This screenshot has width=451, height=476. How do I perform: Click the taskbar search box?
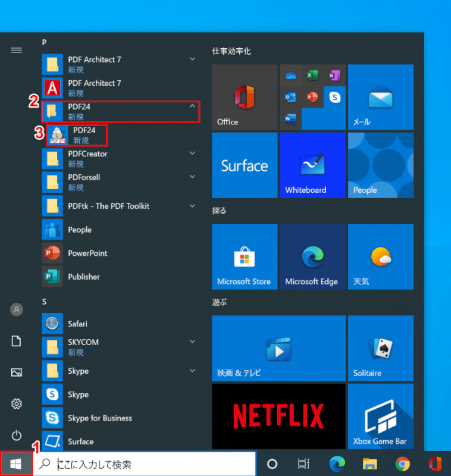[144, 464]
